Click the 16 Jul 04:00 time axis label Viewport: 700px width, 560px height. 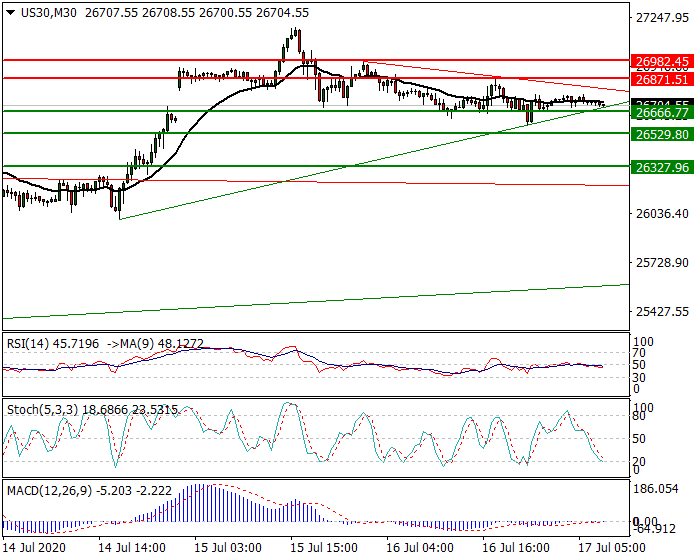pyautogui.click(x=420, y=547)
